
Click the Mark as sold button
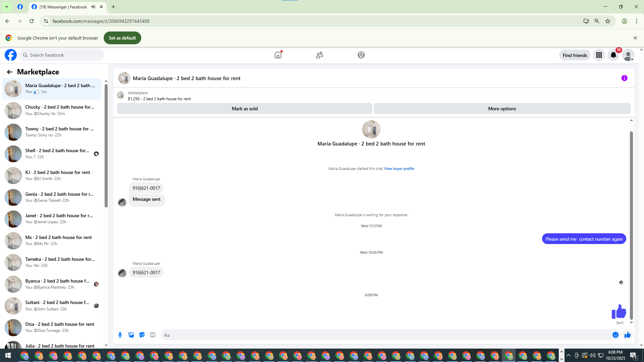[245, 109]
